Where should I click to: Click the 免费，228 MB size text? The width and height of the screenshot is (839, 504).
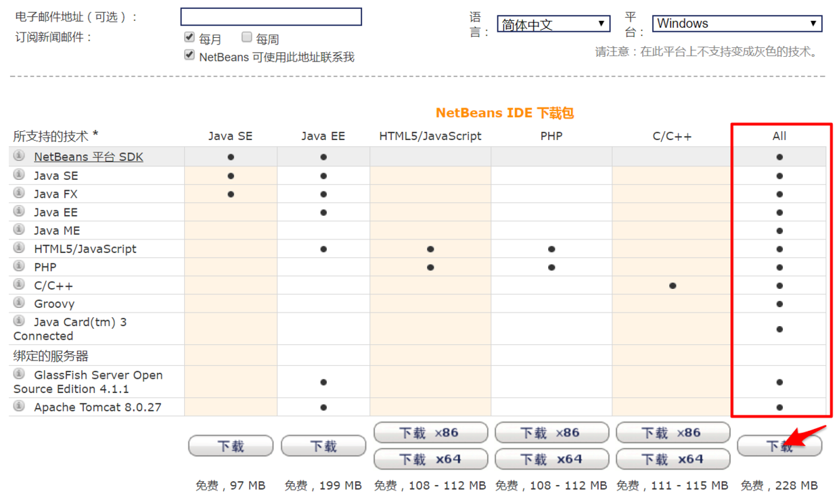coord(779,486)
